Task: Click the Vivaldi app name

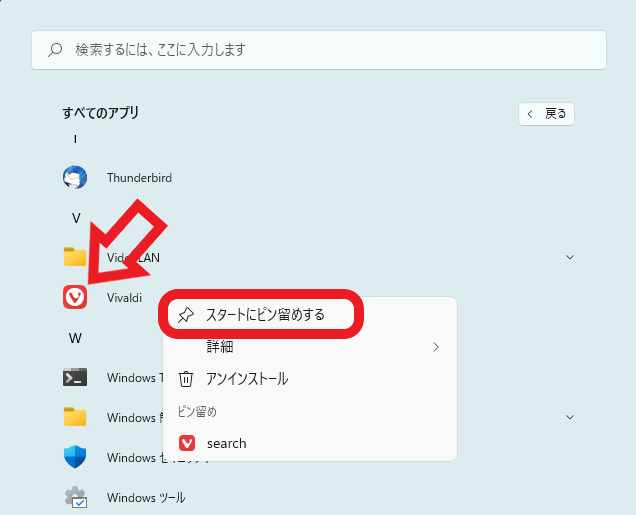Action: [x=124, y=298]
